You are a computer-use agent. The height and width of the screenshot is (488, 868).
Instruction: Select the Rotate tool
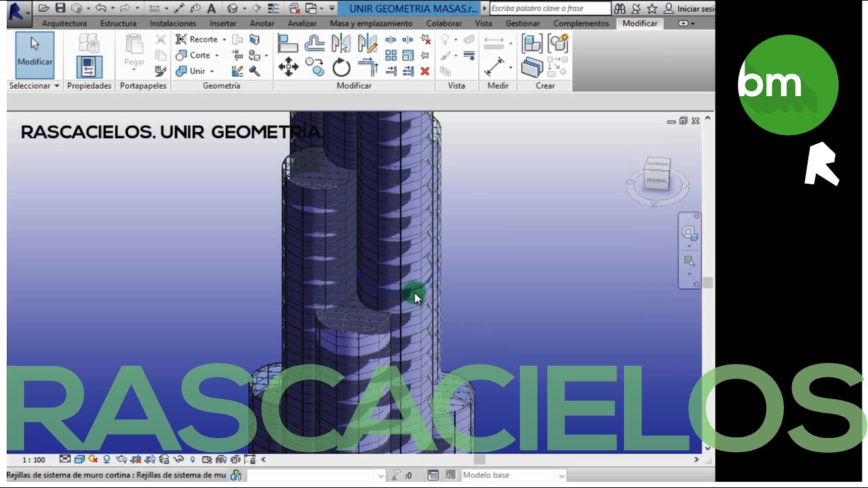click(341, 67)
